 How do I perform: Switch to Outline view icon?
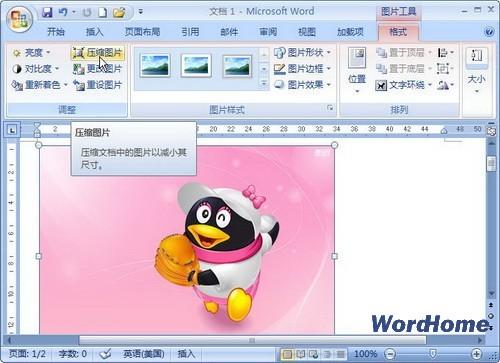[x=327, y=354]
